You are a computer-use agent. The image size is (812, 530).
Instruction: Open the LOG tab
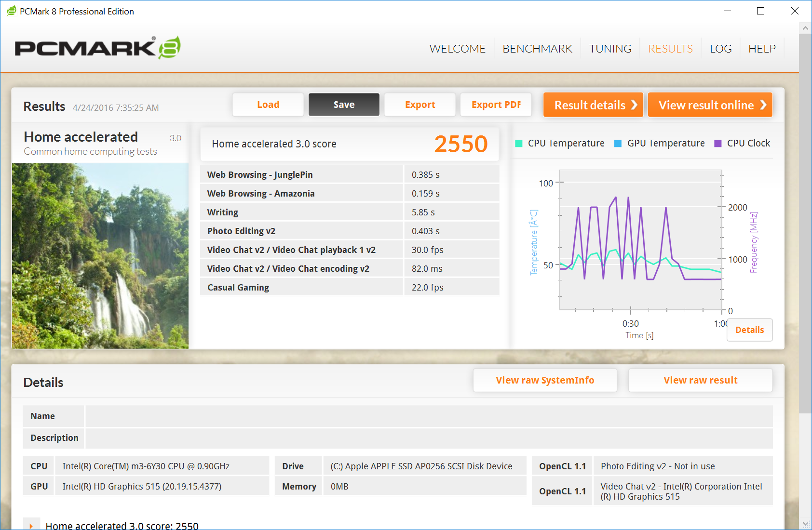(721, 49)
